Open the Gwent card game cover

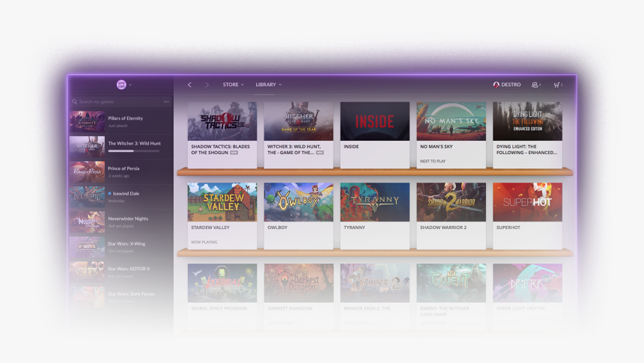click(x=451, y=283)
